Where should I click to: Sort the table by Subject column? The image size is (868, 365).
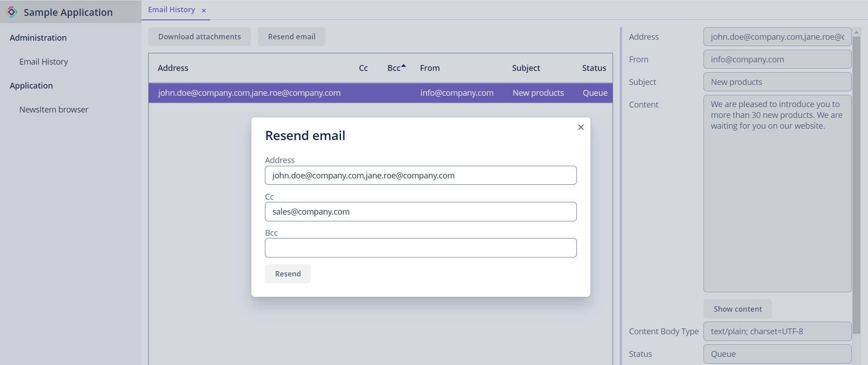tap(526, 68)
